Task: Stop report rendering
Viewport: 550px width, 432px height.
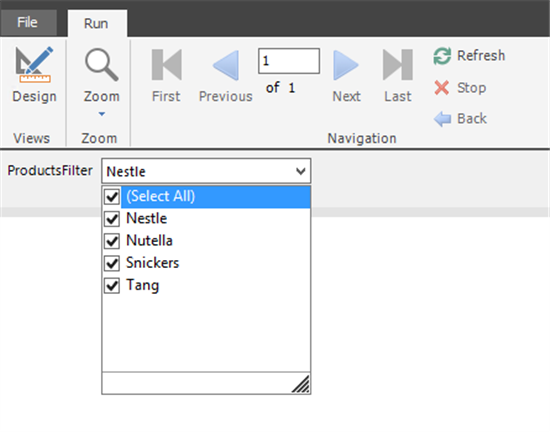Action: (x=460, y=88)
